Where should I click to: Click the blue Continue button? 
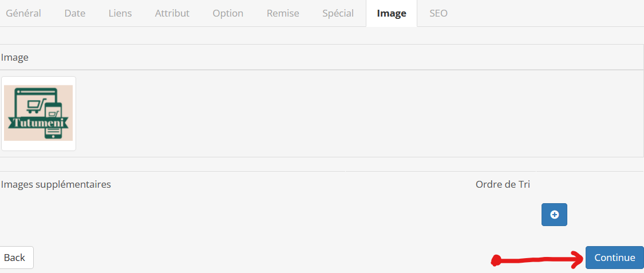click(614, 258)
